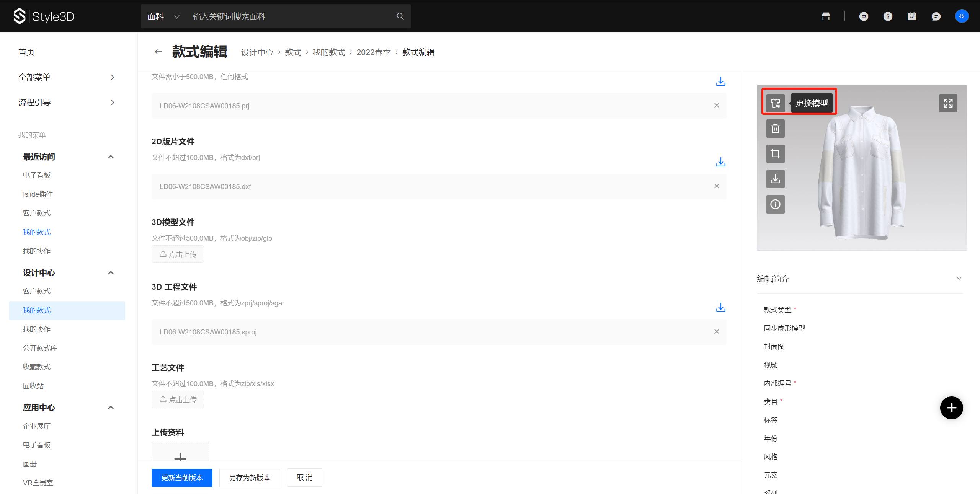Open the info icon on preview

(x=775, y=204)
